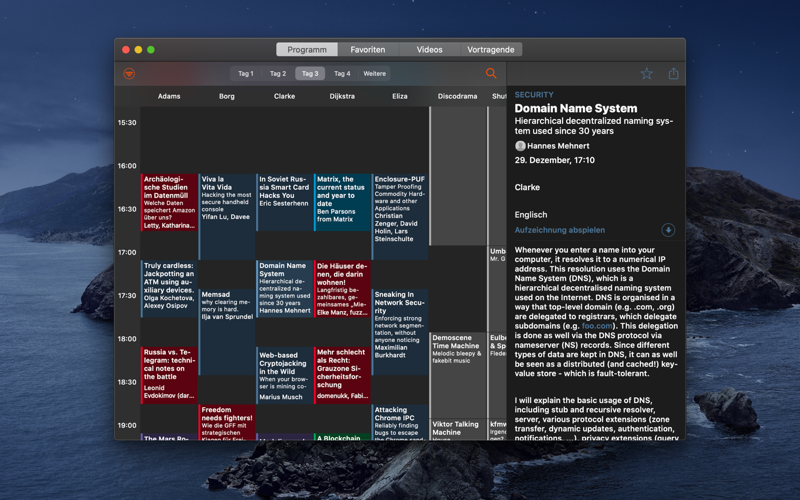Select the Demoscene Time Machine event
This screenshot has width=800, height=500.
[458, 376]
